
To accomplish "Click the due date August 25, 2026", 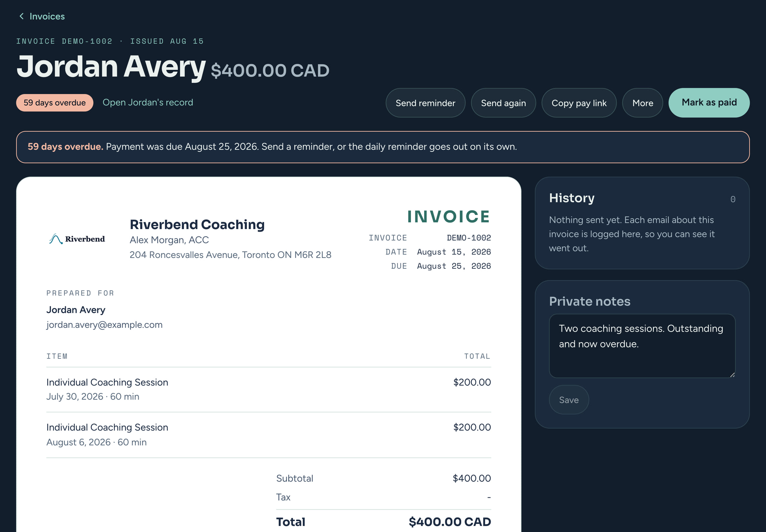I will tap(454, 266).
